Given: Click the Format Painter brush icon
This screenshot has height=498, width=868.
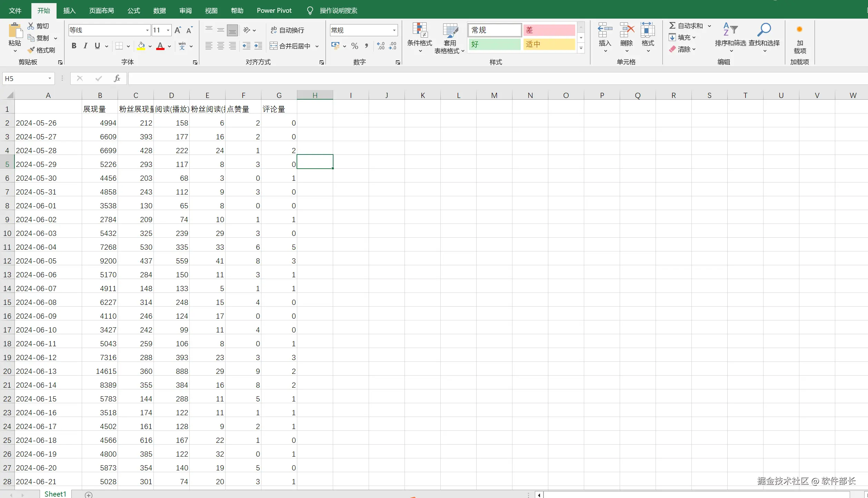Looking at the screenshot, I should 31,50.
